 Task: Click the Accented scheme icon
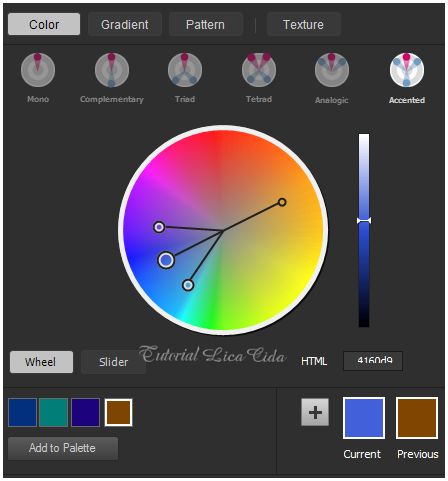(x=407, y=70)
